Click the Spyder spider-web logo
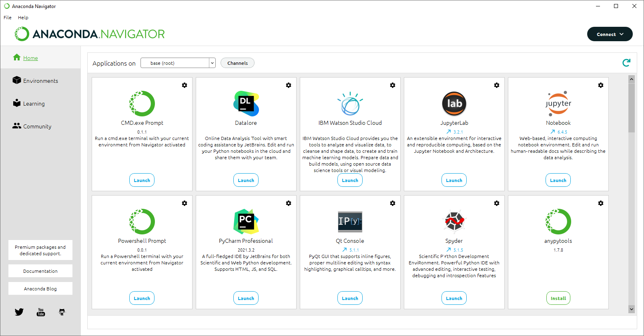 (454, 222)
